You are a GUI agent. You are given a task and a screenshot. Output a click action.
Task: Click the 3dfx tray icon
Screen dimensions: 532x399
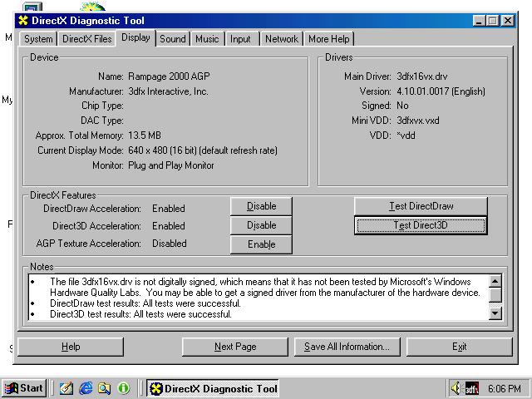[x=471, y=388]
